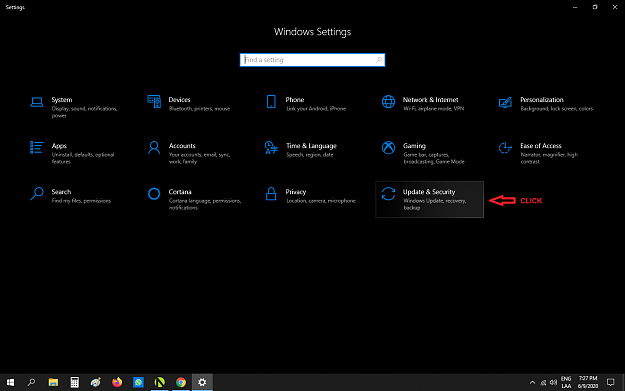Click the volume speaker tray icon
The height and width of the screenshot is (391, 625).
point(553,383)
